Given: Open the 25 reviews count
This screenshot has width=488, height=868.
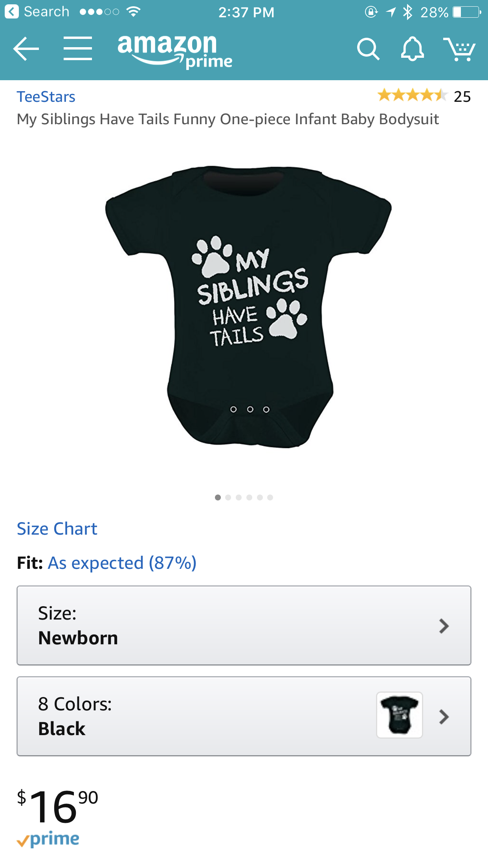Looking at the screenshot, I should (x=462, y=97).
